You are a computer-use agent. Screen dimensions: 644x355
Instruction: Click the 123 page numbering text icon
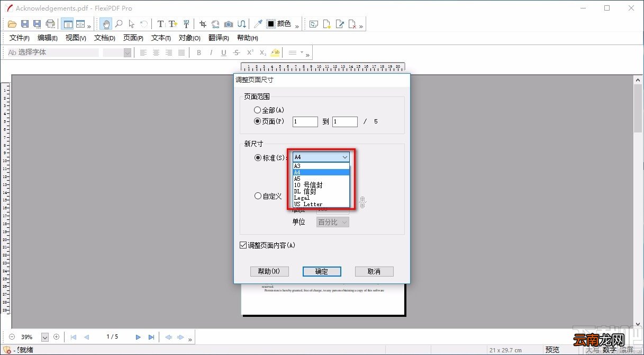click(186, 24)
